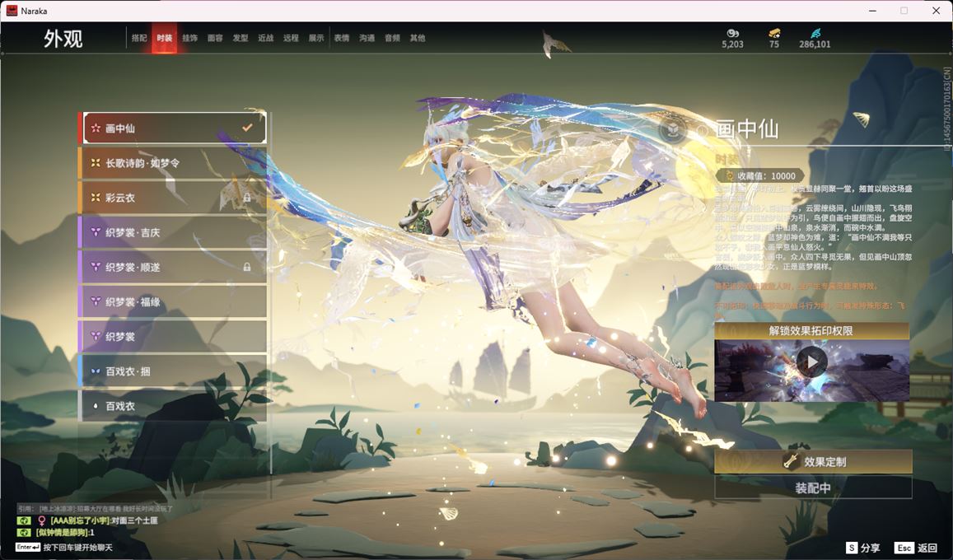Choose the plain 织梦裳 outfit

point(173,336)
